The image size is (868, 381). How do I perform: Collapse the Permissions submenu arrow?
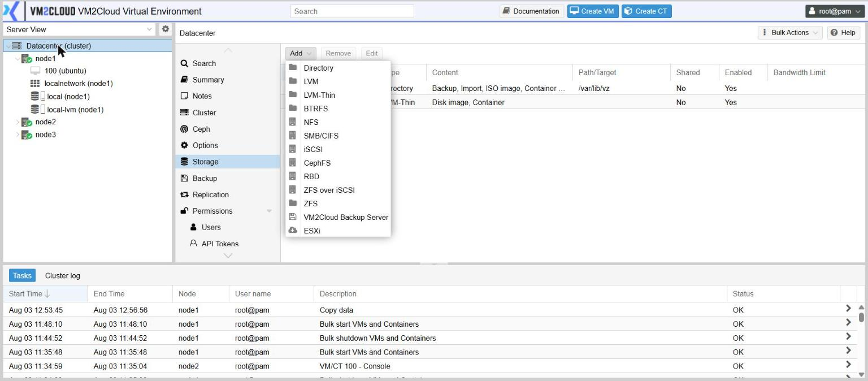coord(269,211)
